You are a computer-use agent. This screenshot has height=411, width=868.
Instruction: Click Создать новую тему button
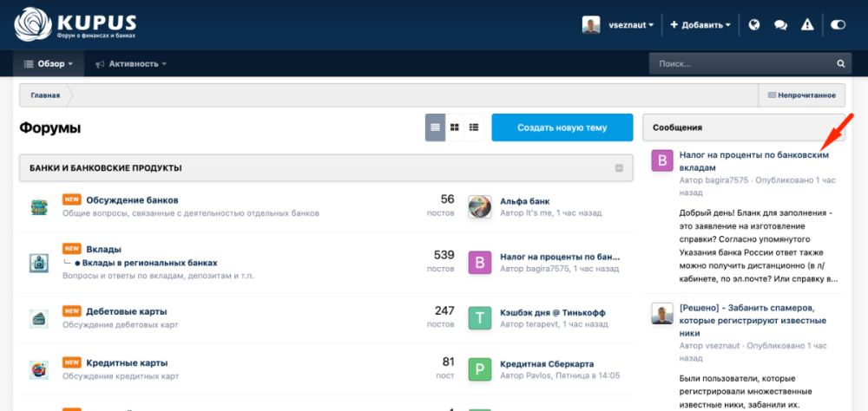[x=562, y=127]
